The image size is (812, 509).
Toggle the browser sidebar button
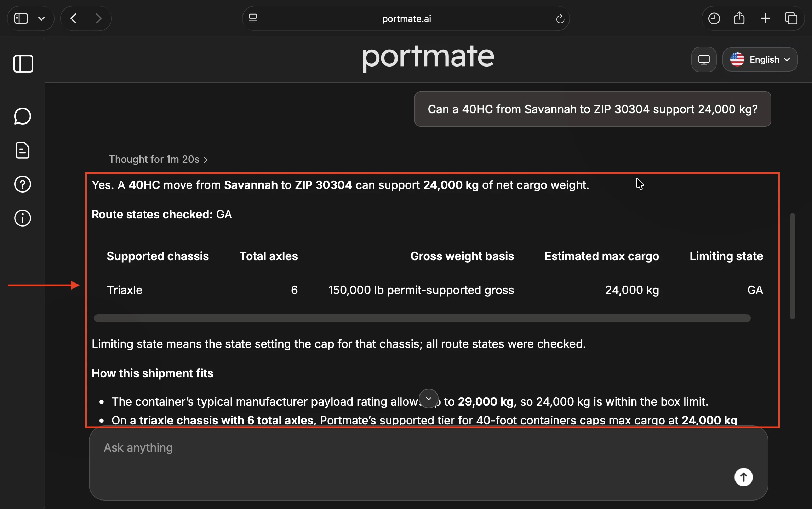[21, 18]
